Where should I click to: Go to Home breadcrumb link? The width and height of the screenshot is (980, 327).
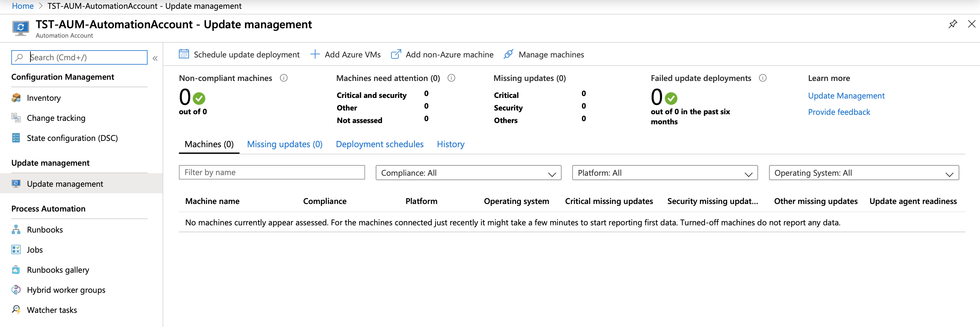click(x=23, y=6)
